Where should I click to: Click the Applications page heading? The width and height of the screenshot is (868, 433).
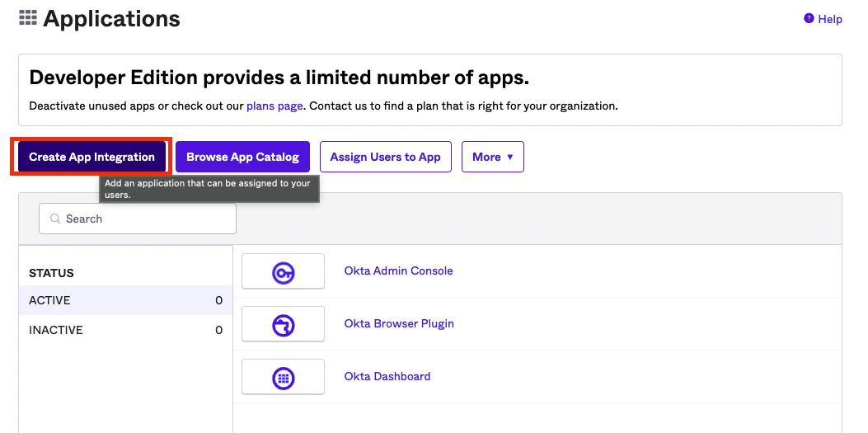111,18
